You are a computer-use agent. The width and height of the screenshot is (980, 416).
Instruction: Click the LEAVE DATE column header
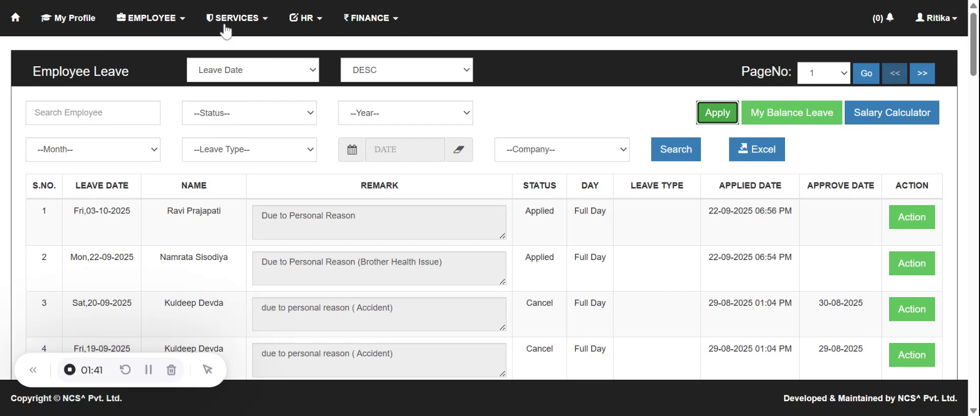click(102, 186)
